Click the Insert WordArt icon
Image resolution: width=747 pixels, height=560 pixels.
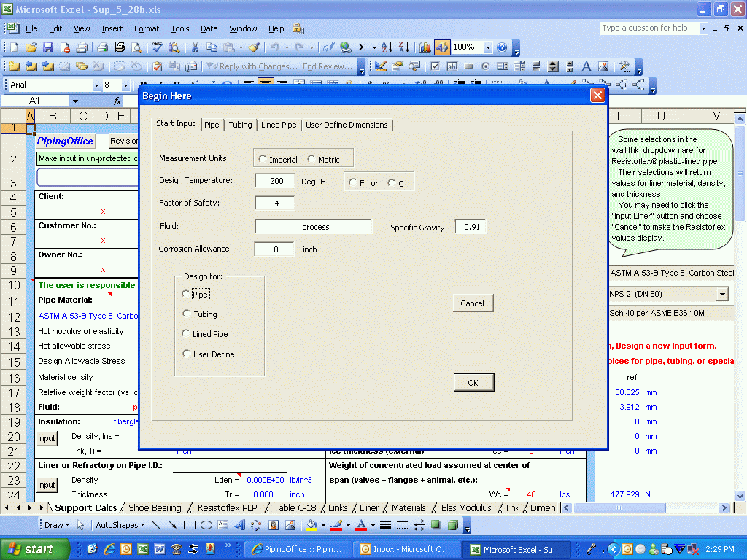[239, 525]
